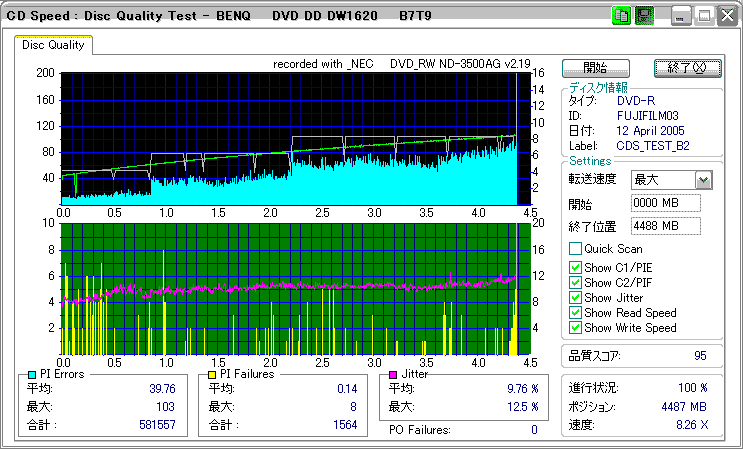Click the disabled maximize button in title bar
Screen dimensions: 743x449
tap(704, 16)
